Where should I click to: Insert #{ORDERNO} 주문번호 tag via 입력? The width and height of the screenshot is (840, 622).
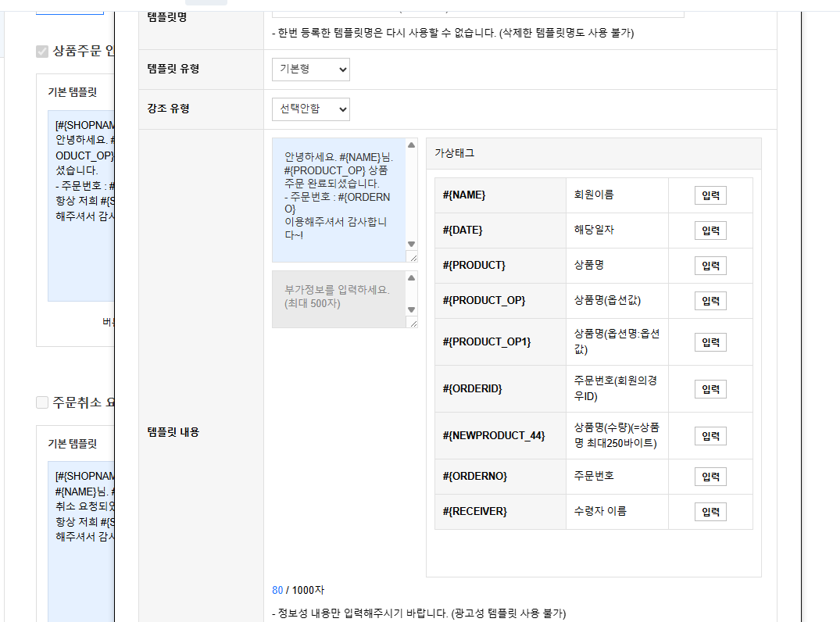(710, 477)
